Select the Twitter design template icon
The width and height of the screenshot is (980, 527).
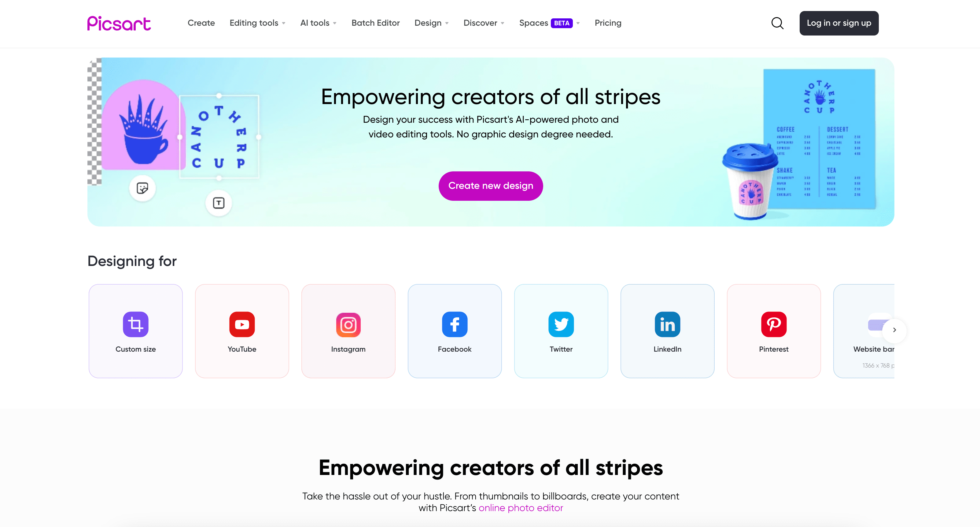561,324
